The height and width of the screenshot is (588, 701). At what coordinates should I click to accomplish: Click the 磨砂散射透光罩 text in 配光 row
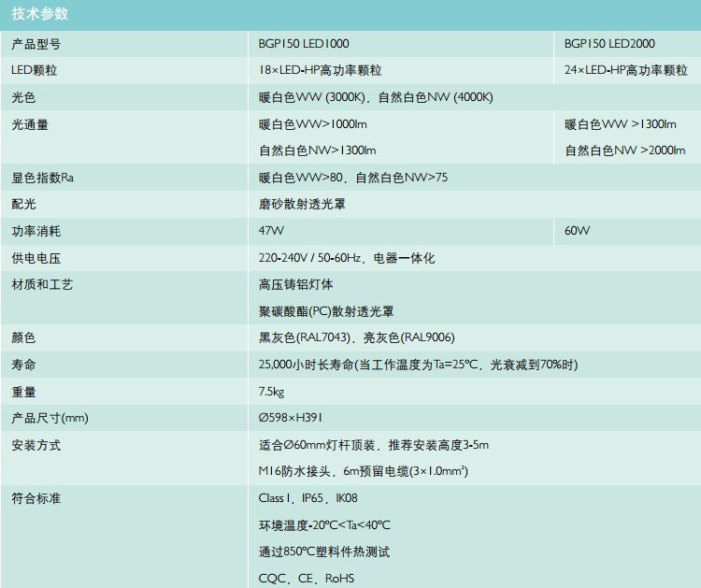click(302, 204)
